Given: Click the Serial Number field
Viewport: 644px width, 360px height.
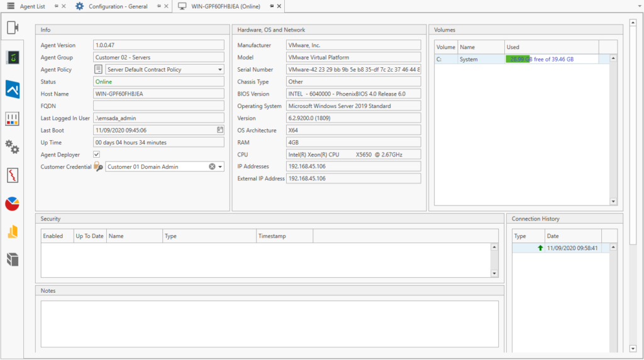Looking at the screenshot, I should click(353, 69).
